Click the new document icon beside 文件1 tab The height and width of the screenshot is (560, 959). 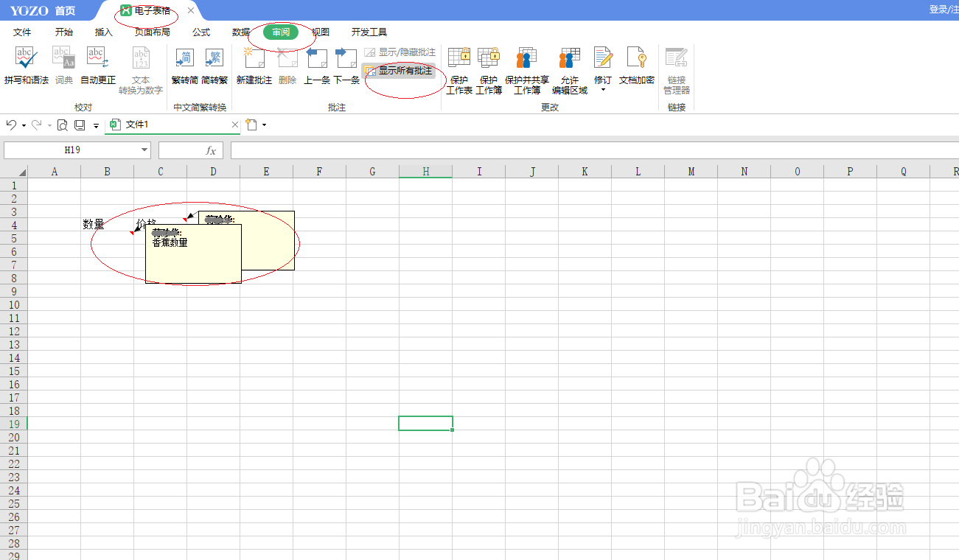(x=251, y=125)
